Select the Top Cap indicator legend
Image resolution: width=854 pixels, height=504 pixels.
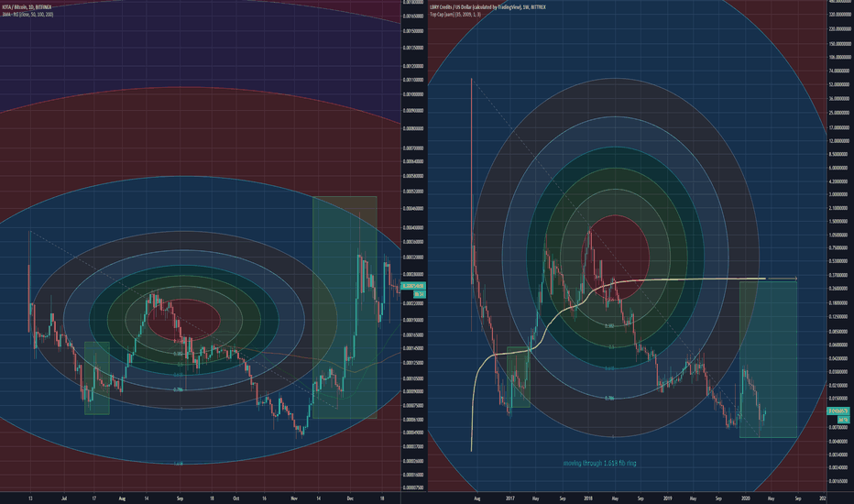455,14
